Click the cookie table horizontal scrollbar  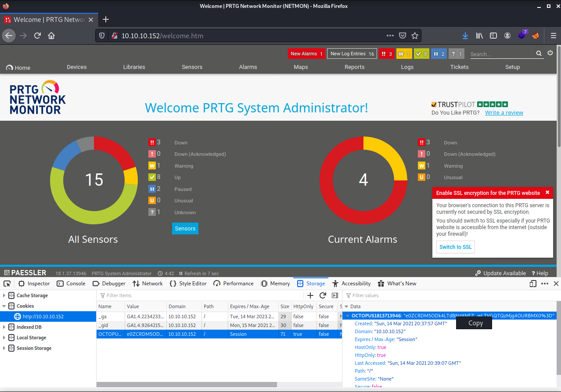click(187, 385)
